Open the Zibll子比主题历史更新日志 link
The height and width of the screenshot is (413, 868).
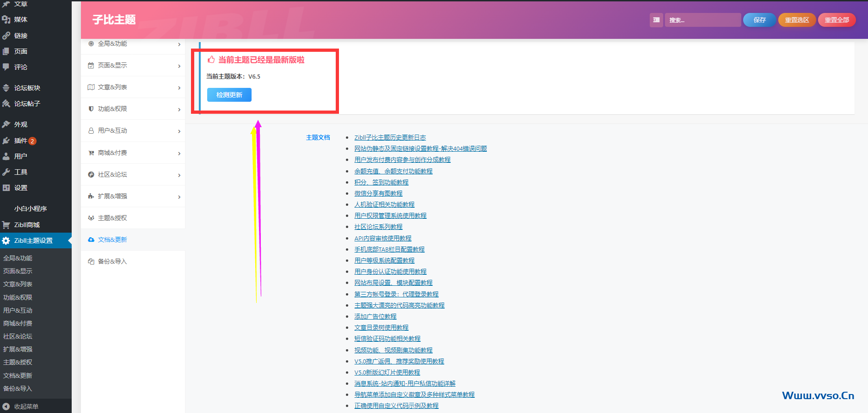pyautogui.click(x=390, y=137)
